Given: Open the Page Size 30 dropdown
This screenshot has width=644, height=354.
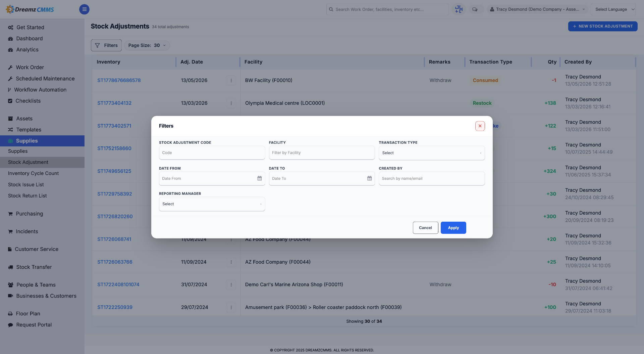Looking at the screenshot, I should point(147,45).
